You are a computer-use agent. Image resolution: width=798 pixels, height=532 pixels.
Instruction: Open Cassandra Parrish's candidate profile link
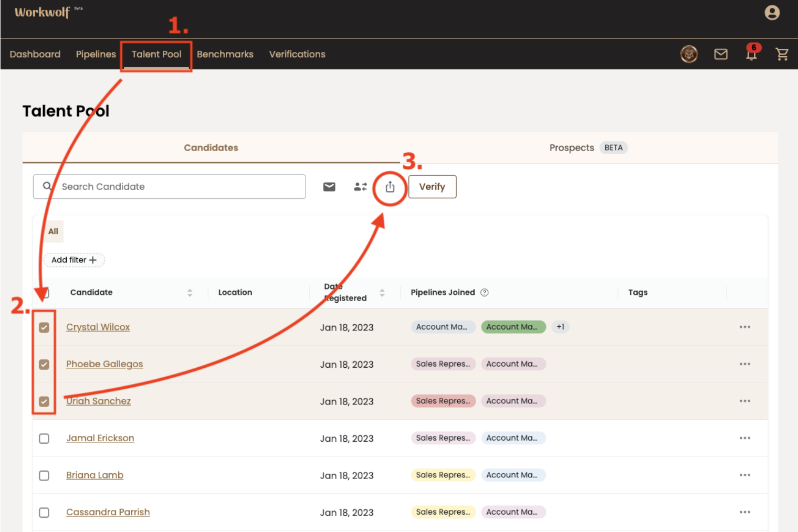(x=108, y=512)
